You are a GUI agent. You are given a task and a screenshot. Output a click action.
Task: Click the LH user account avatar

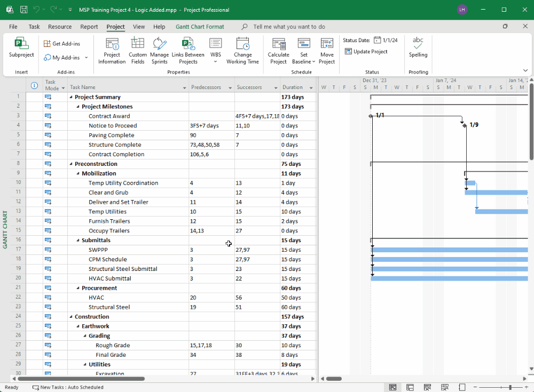point(462,10)
